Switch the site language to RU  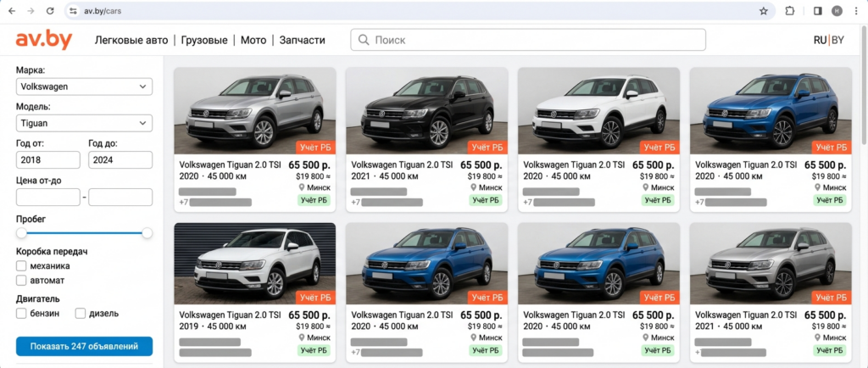[820, 40]
